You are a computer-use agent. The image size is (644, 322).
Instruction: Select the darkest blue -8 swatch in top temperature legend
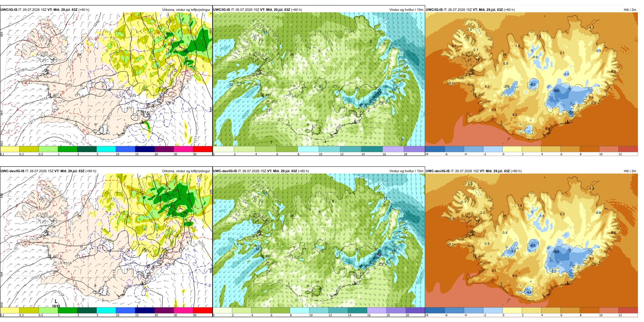click(x=435, y=149)
